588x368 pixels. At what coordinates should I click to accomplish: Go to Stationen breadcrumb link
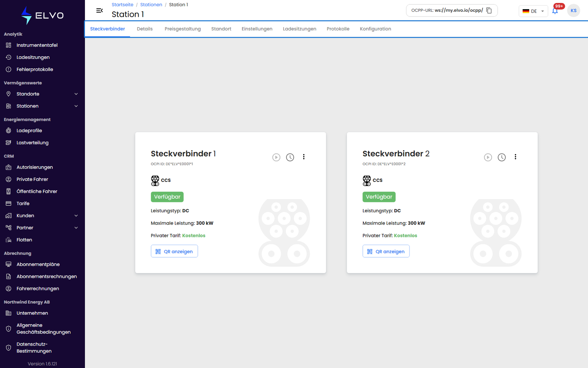pyautogui.click(x=151, y=5)
